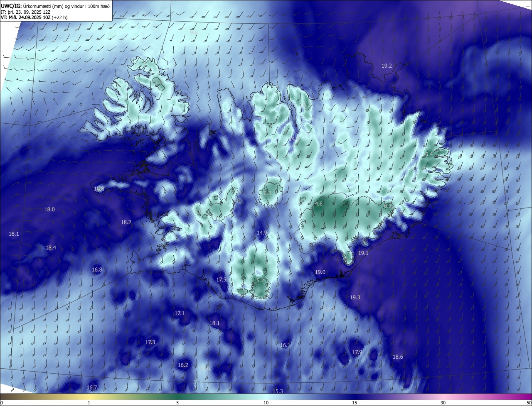The width and height of the screenshot is (532, 406).
Task: Click the 17.1 value label on the map
Action: coord(180,313)
